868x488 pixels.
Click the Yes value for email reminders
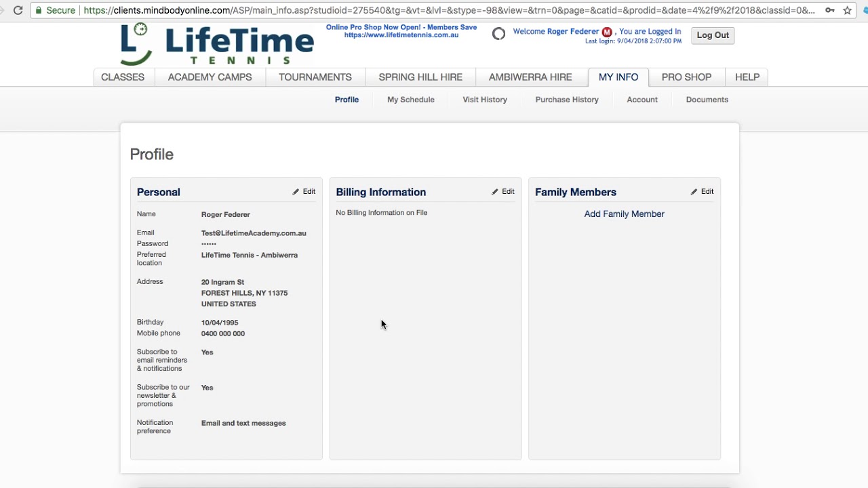pyautogui.click(x=208, y=352)
